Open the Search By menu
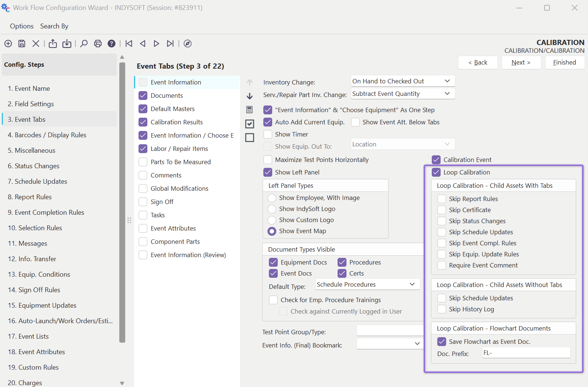The image size is (588, 387). point(54,26)
